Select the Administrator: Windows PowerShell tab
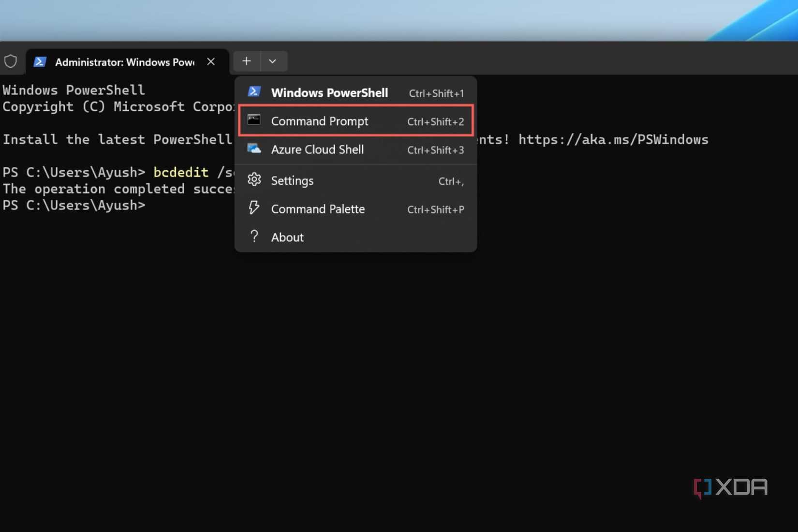798x532 pixels. tap(124, 62)
